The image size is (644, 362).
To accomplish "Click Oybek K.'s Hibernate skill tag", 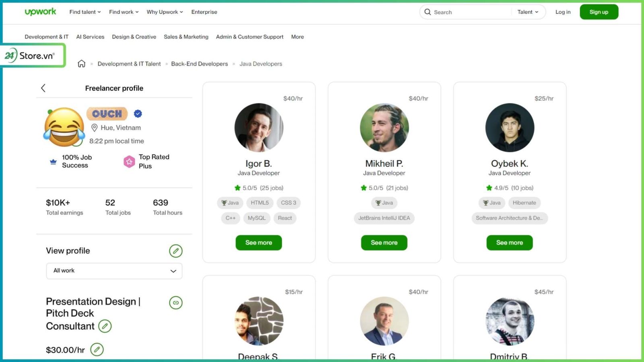I will click(x=524, y=203).
